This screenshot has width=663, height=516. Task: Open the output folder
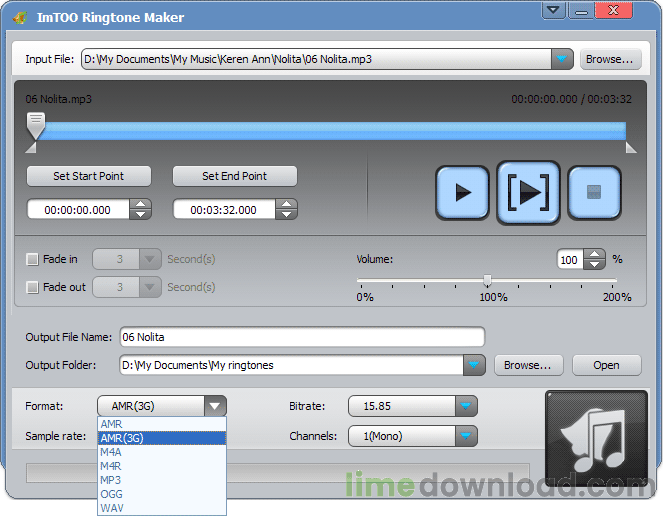coord(607,365)
